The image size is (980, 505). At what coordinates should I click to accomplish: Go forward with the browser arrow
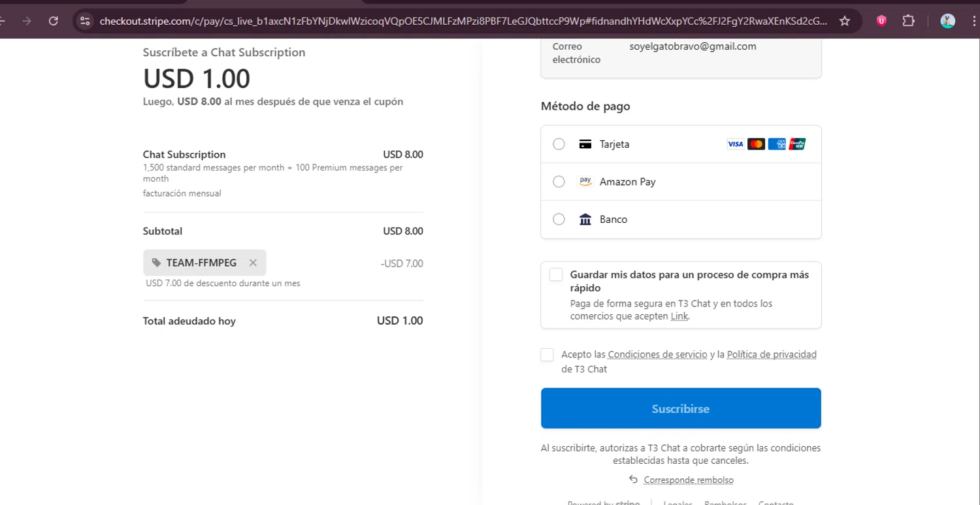click(x=27, y=21)
